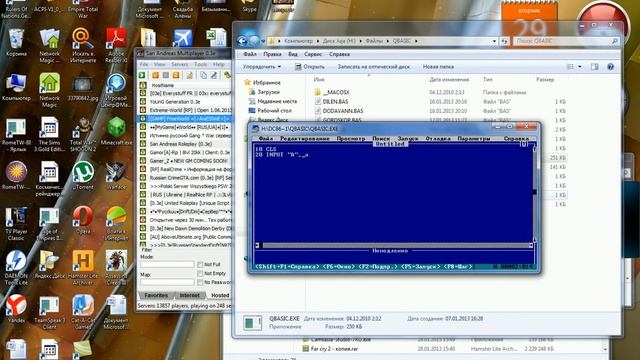The image size is (640, 360).
Task: Click Записать на оптический диск button
Action: click(x=373, y=67)
